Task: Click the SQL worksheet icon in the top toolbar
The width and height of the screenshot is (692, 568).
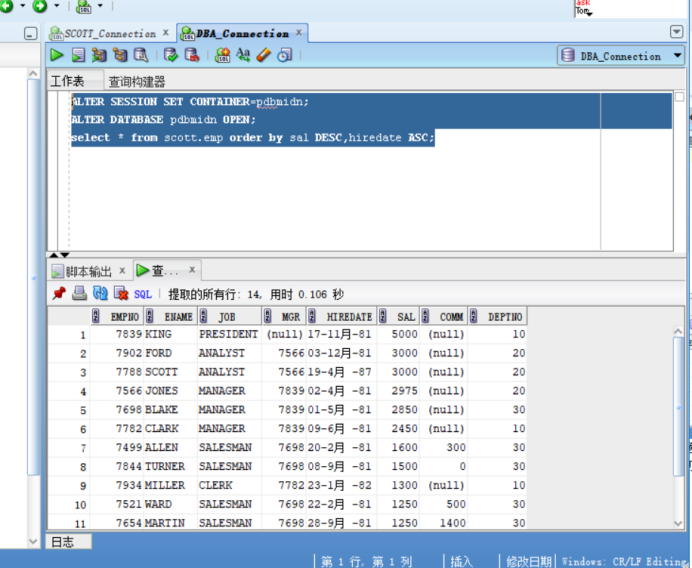Action: (83, 6)
